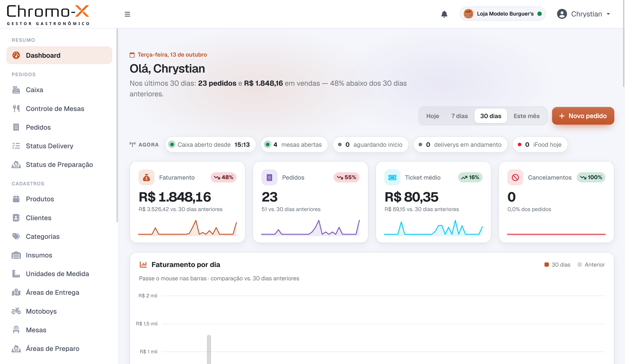
Task: Select the 30 dias period tab
Action: (491, 116)
